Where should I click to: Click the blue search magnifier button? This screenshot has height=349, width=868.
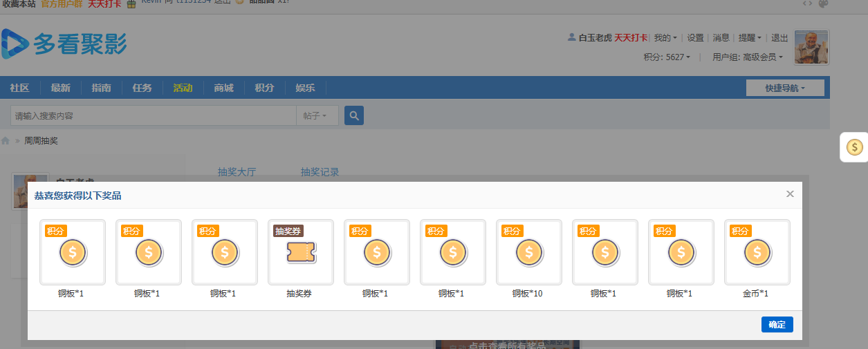[354, 115]
